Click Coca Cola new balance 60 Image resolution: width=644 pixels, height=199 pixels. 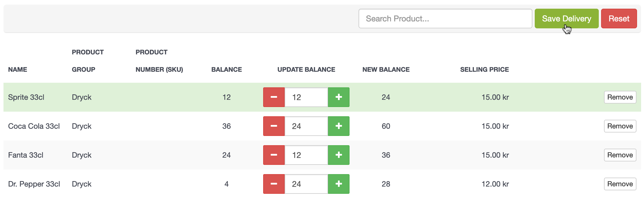coord(386,126)
